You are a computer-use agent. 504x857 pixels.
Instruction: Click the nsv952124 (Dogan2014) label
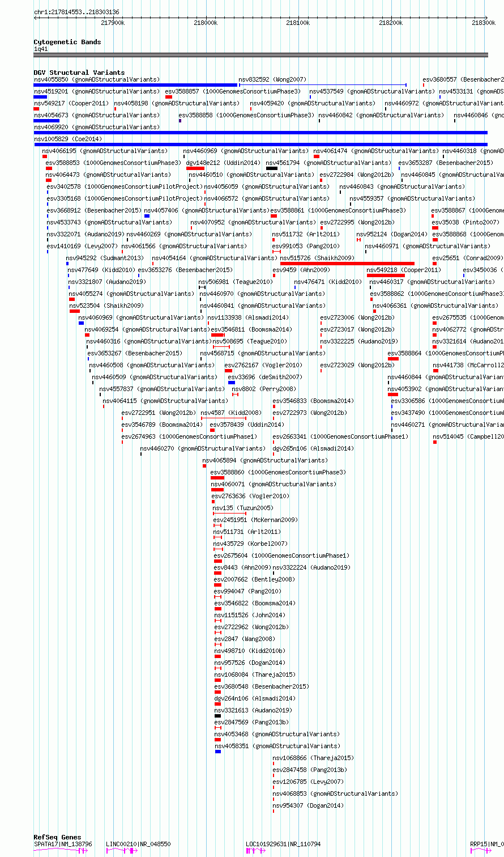pyautogui.click(x=392, y=234)
